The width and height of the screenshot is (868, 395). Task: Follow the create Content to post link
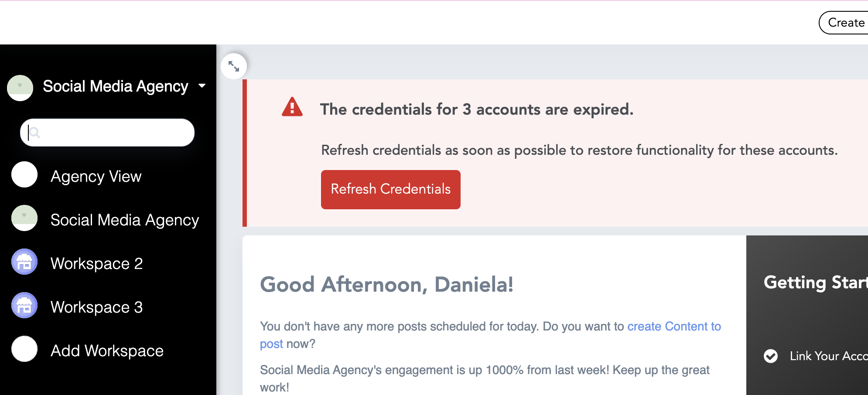click(673, 327)
